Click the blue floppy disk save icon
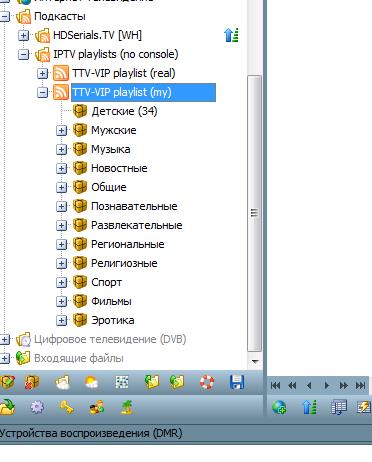The height and width of the screenshot is (462, 372). (x=237, y=382)
